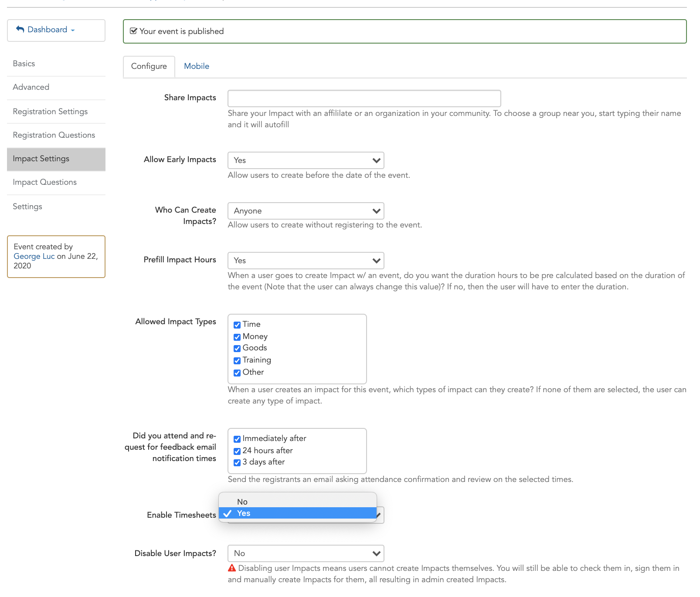Toggle the Immediately after checkbox

click(237, 439)
